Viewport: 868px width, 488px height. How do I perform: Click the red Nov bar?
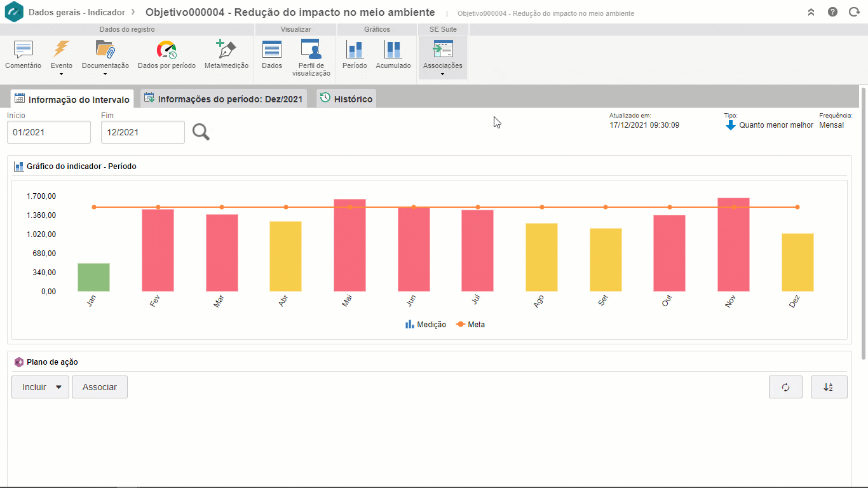(733, 245)
